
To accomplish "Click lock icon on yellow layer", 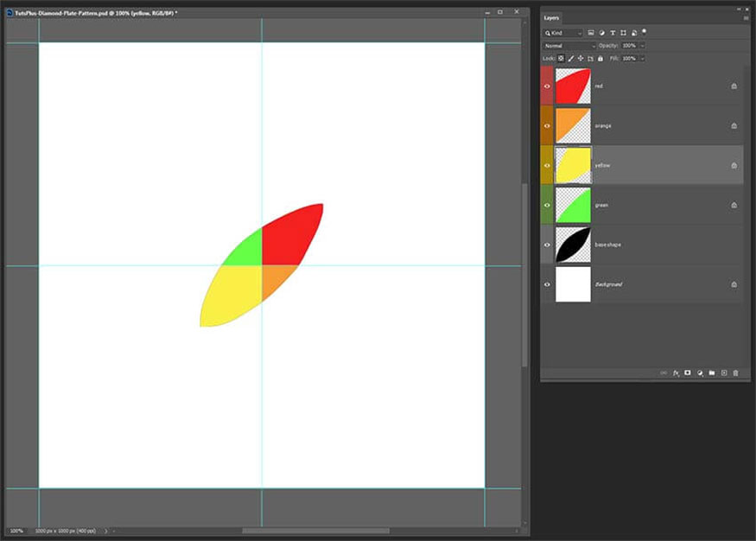I will tap(734, 165).
